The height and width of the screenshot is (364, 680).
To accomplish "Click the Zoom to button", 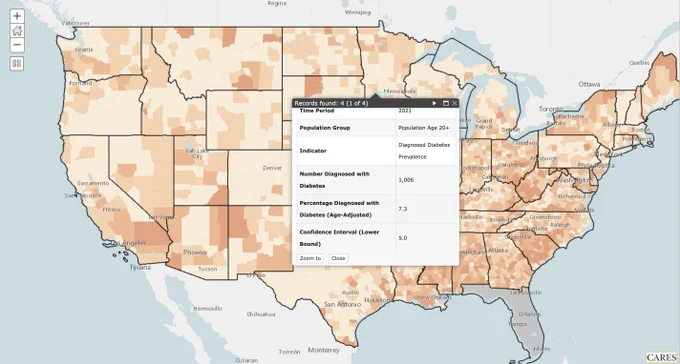I will pos(311,258).
